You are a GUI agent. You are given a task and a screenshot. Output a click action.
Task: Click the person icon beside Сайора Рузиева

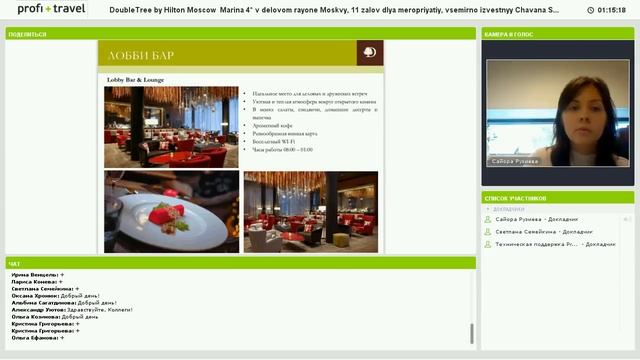(487, 220)
